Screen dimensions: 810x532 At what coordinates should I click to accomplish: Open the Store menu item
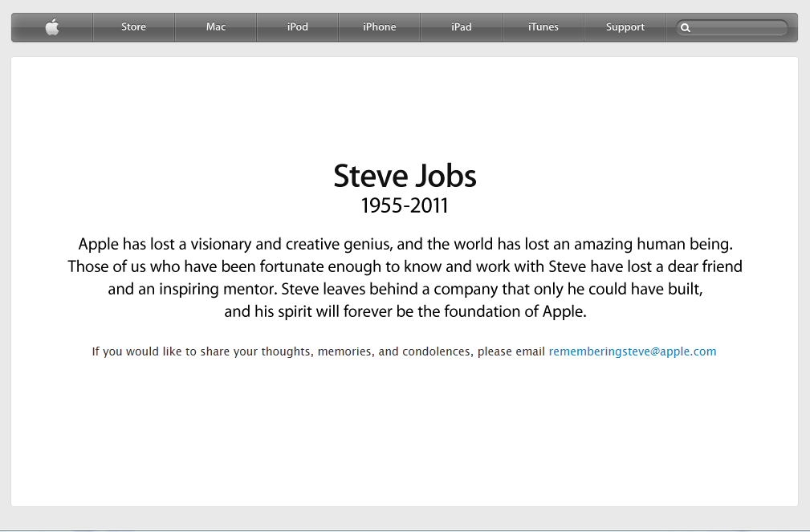(134, 26)
